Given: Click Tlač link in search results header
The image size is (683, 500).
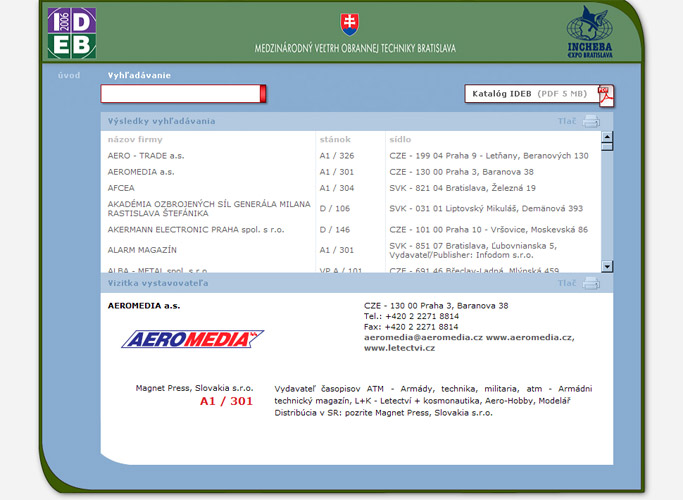Looking at the screenshot, I should point(567,121).
